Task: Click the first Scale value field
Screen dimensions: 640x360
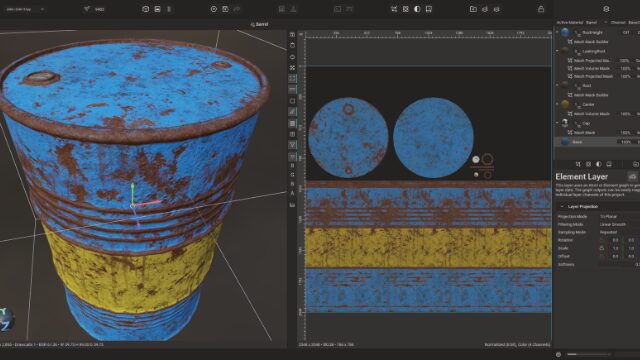Action: click(x=616, y=248)
